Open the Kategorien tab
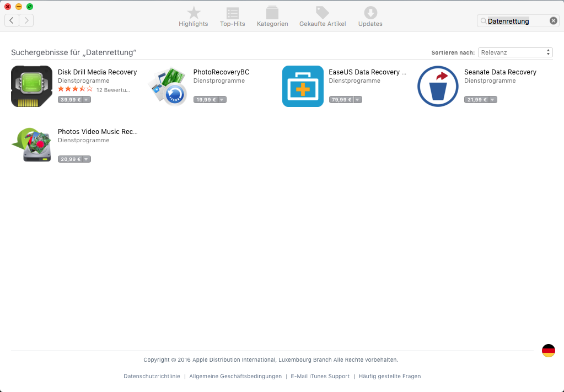The width and height of the screenshot is (564, 392). [x=272, y=17]
